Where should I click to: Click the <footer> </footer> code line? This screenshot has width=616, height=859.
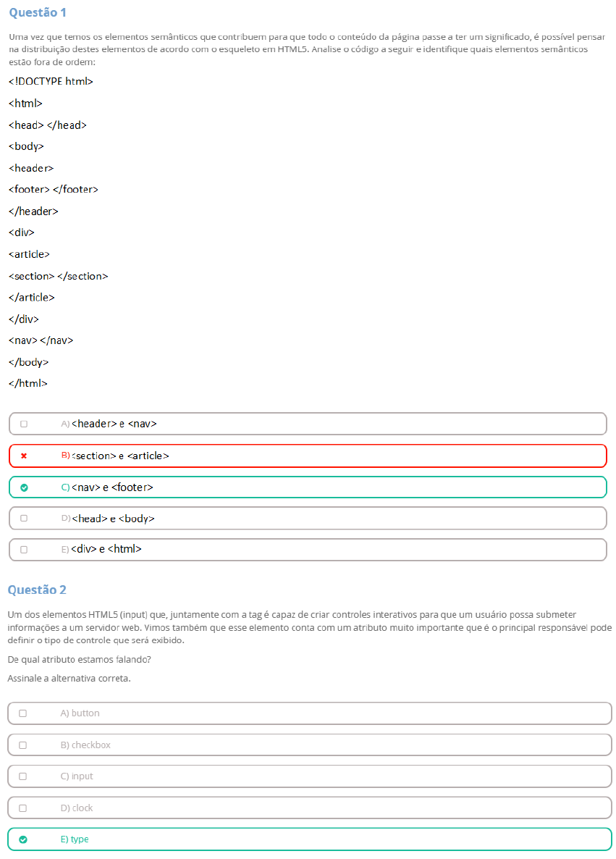point(53,190)
